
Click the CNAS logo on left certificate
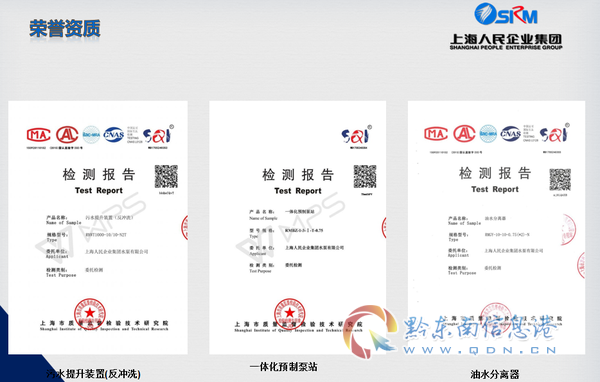pyautogui.click(x=114, y=134)
